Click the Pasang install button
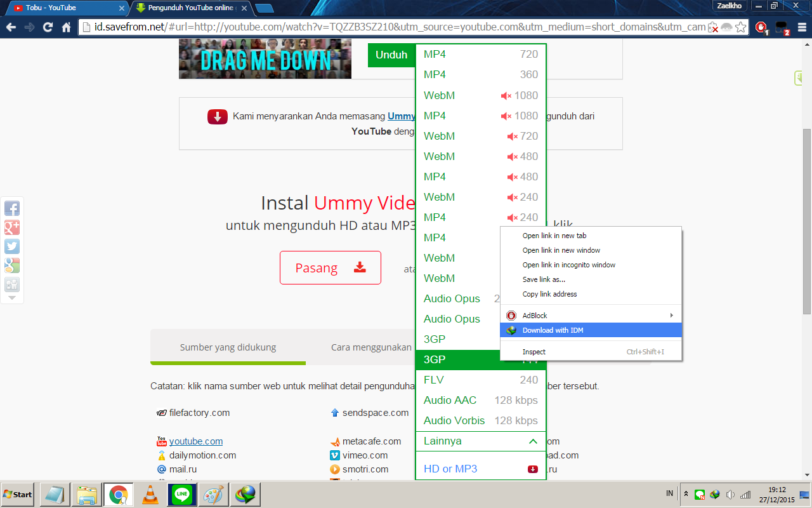This screenshot has width=812, height=508. [331, 267]
